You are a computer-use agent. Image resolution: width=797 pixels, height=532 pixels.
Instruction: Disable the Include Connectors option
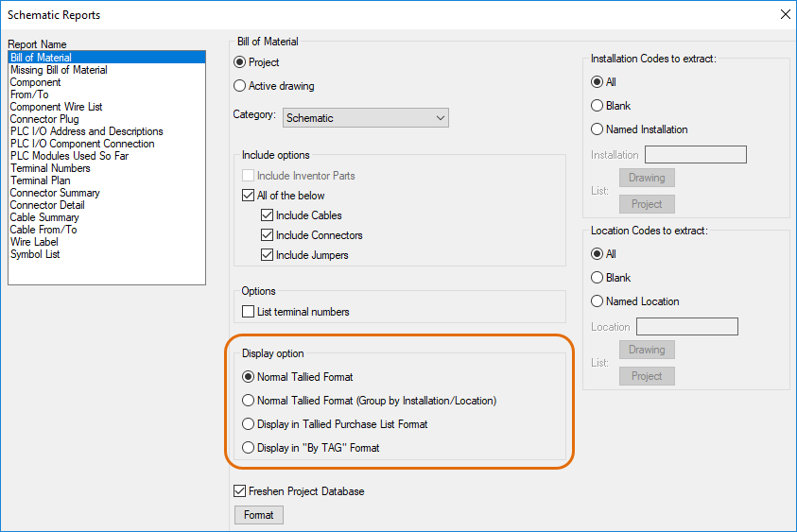(x=268, y=235)
